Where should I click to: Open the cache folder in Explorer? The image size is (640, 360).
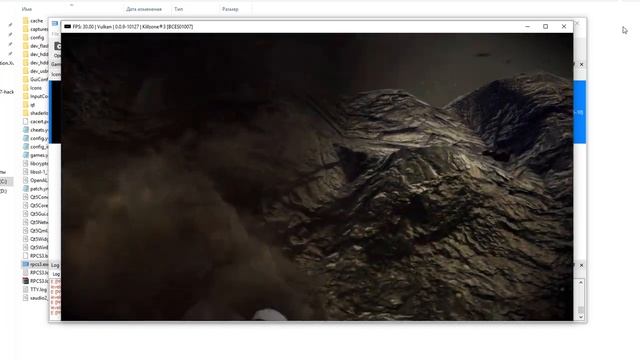point(33,21)
